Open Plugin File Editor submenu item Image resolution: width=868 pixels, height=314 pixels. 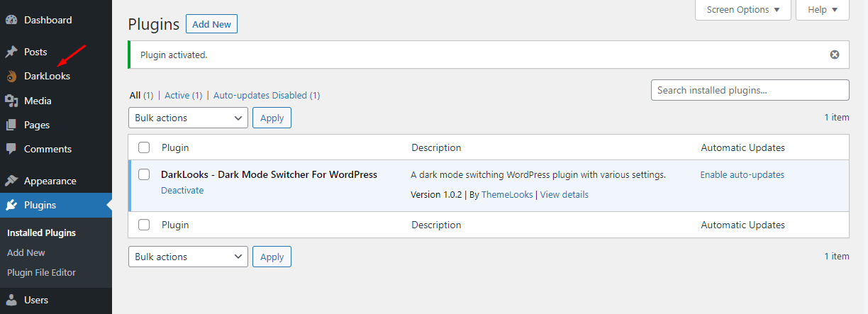click(x=41, y=272)
